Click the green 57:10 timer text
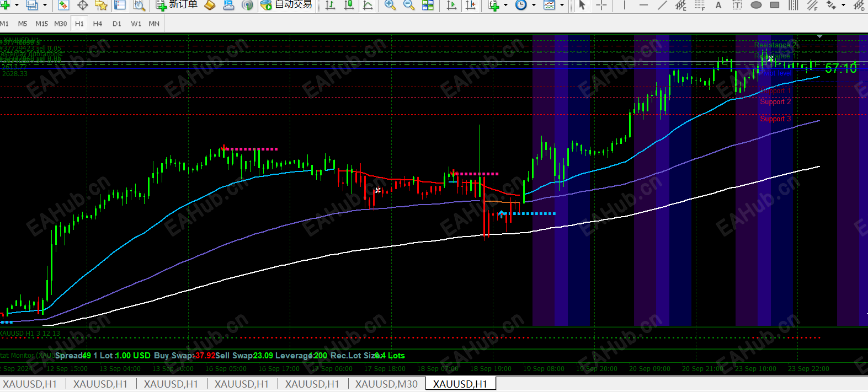This screenshot has width=868, height=392. tap(841, 68)
